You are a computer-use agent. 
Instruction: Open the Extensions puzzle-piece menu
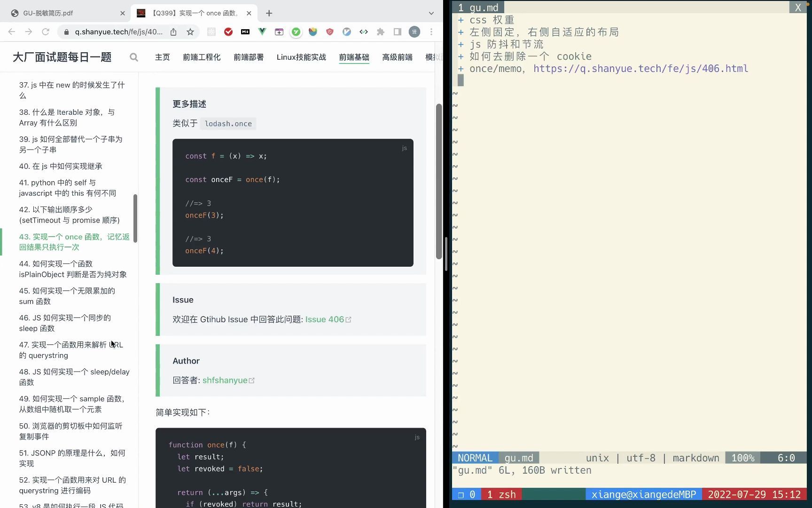381,32
